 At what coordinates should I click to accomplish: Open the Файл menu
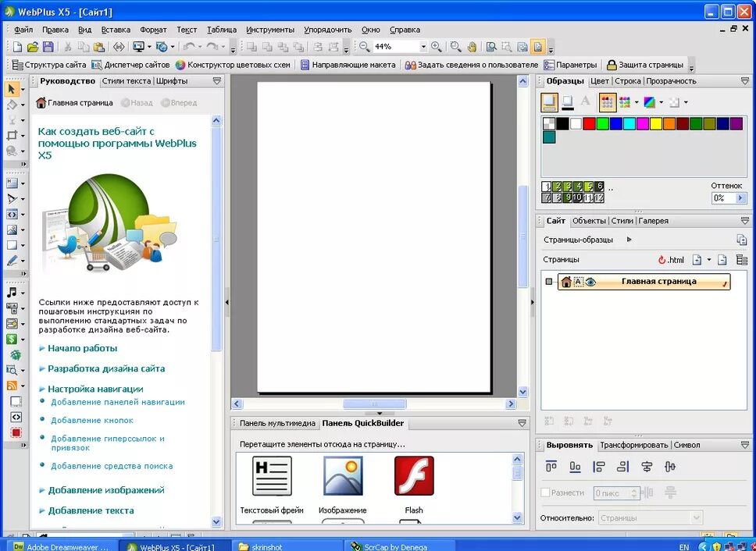23,30
